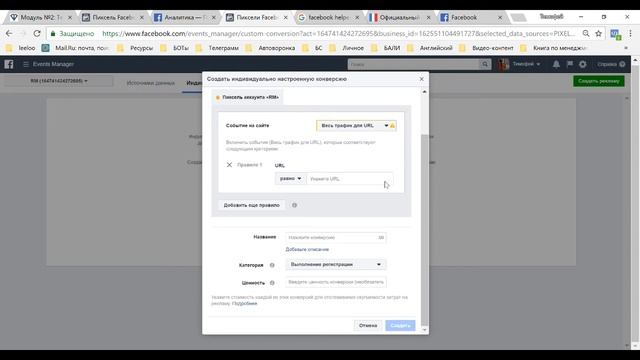The width and height of the screenshot is (640, 360).
Task: Bookmark page with star icon
Action: (598, 33)
